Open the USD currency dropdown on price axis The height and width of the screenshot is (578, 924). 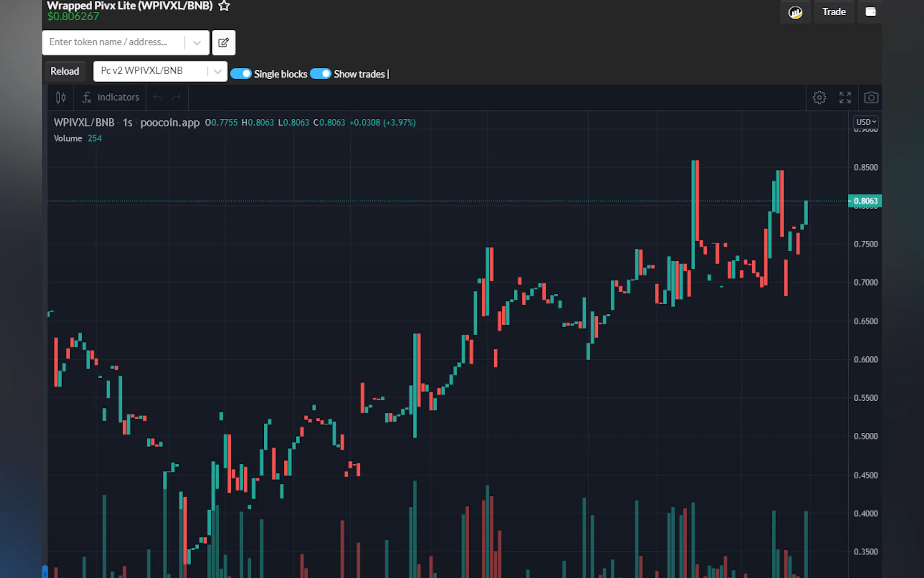pos(865,122)
